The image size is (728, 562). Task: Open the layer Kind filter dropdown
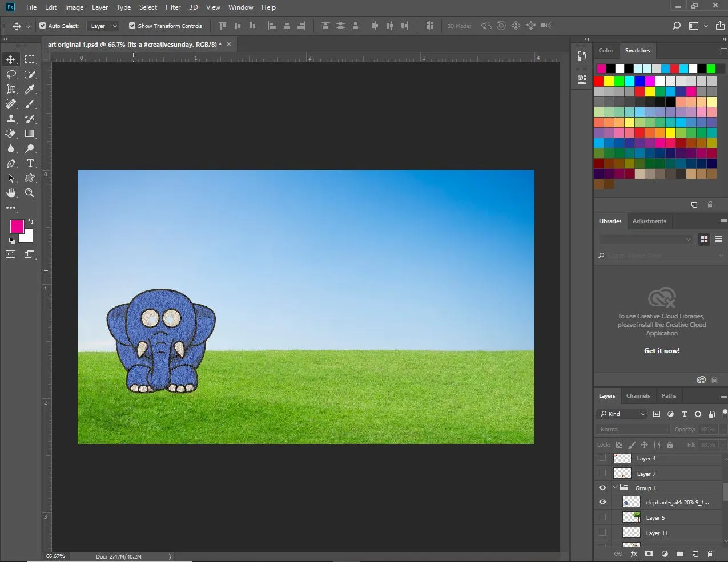[622, 414]
